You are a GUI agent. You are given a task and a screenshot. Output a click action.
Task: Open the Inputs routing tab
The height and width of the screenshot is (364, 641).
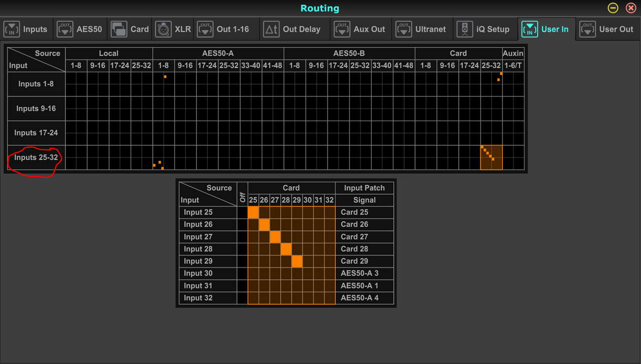tap(26, 29)
